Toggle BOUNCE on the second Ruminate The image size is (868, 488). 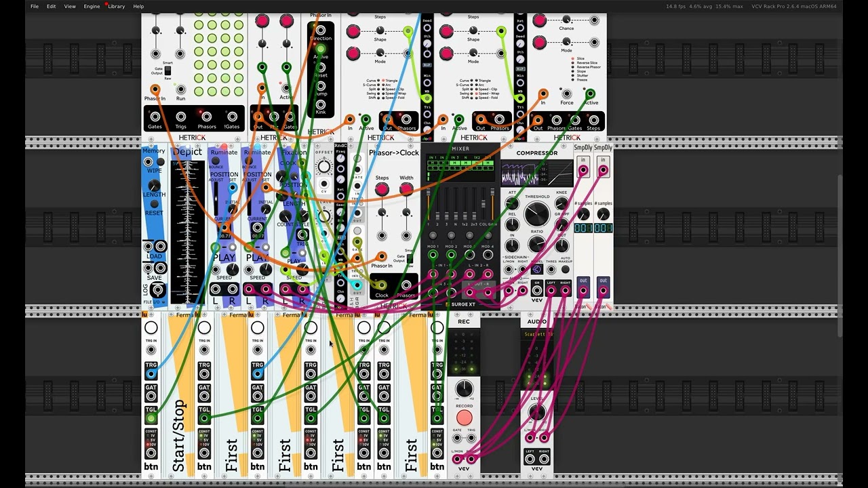point(248,161)
